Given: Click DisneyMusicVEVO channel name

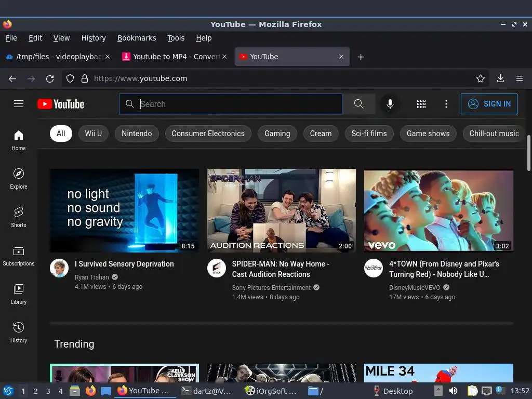Looking at the screenshot, I should point(415,288).
